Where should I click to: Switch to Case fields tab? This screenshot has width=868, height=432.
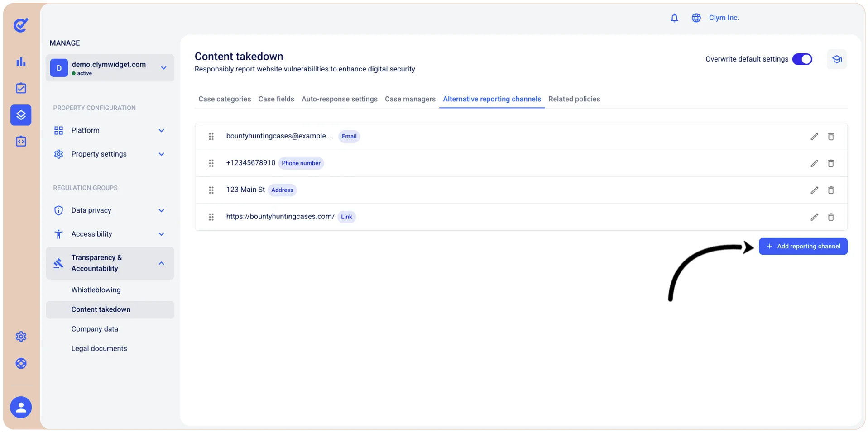(x=276, y=99)
